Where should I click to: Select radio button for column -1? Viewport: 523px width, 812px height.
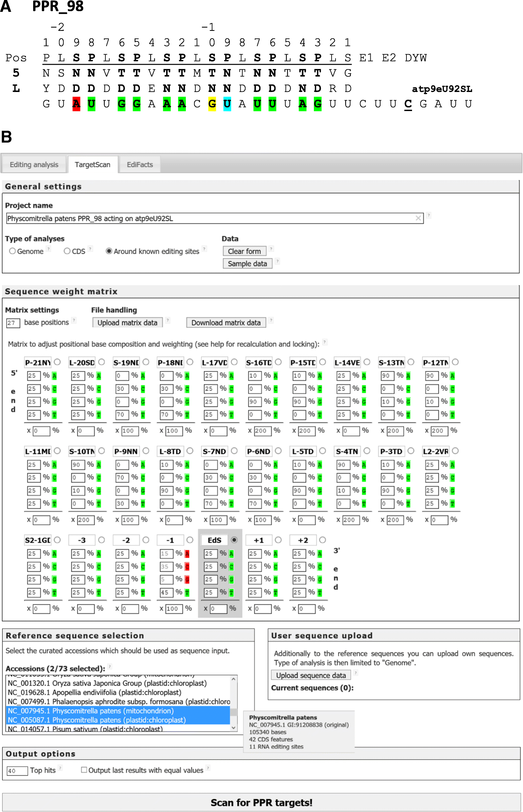pos(190,540)
